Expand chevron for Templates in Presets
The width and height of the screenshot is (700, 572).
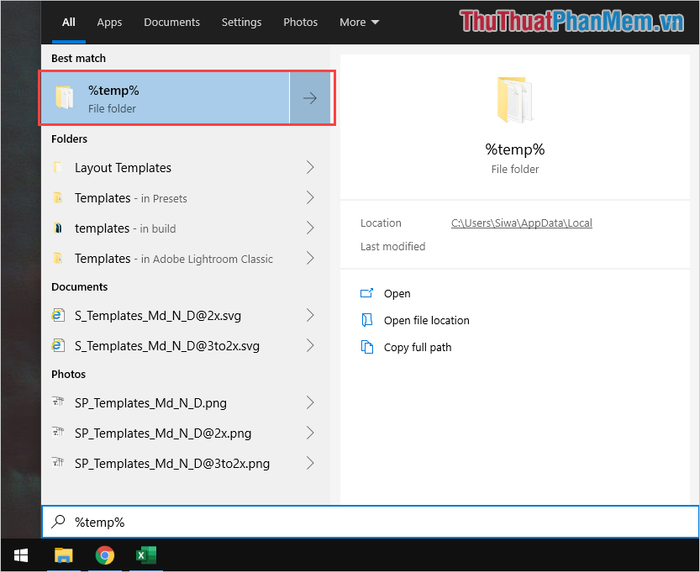[310, 197]
